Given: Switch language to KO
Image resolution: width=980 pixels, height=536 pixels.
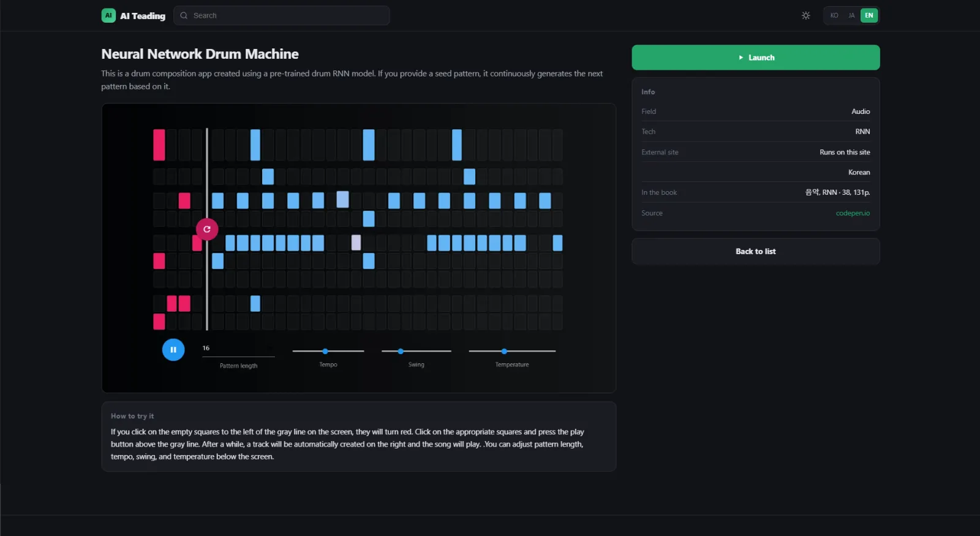Looking at the screenshot, I should point(834,15).
